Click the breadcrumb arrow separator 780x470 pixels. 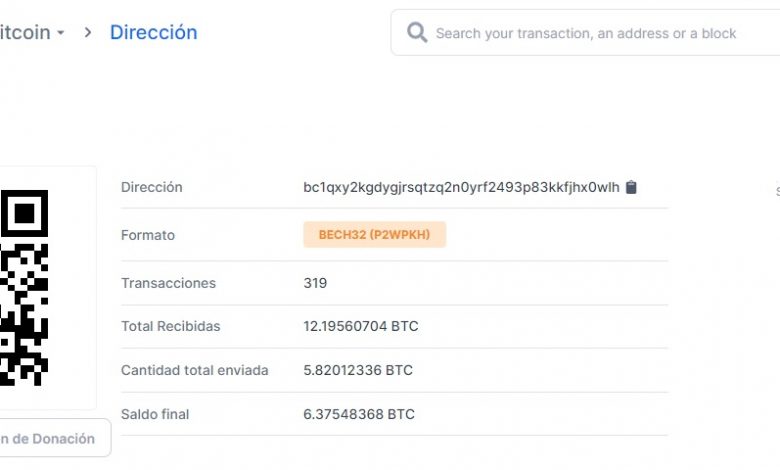(88, 32)
